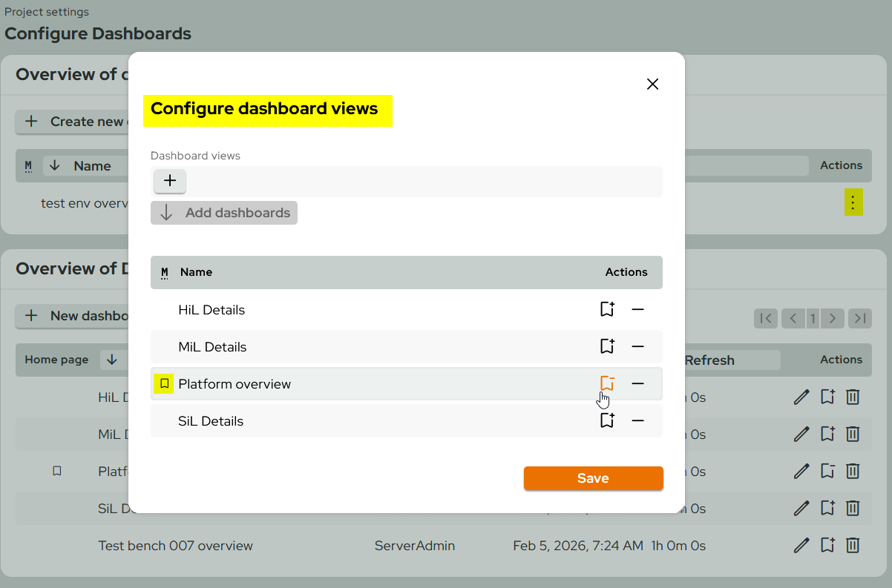Viewport: 892px width, 588px height.
Task: Toggle sort direction on the Home page column
Action: pyautogui.click(x=113, y=360)
